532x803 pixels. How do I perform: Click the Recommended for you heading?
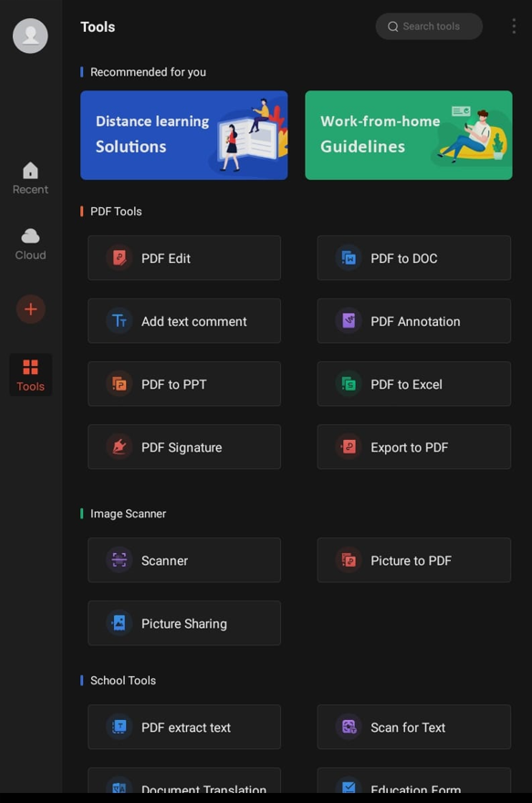(x=148, y=72)
